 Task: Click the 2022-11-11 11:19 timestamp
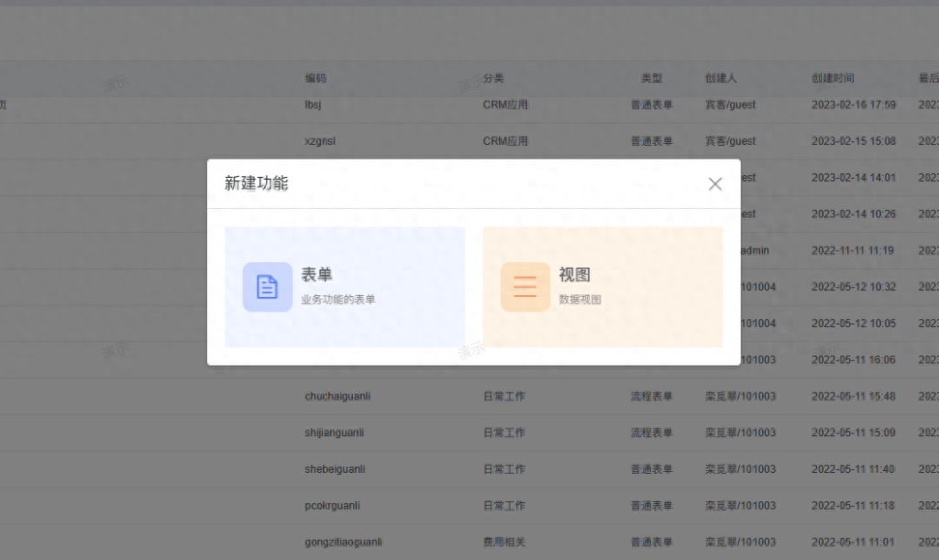point(853,251)
